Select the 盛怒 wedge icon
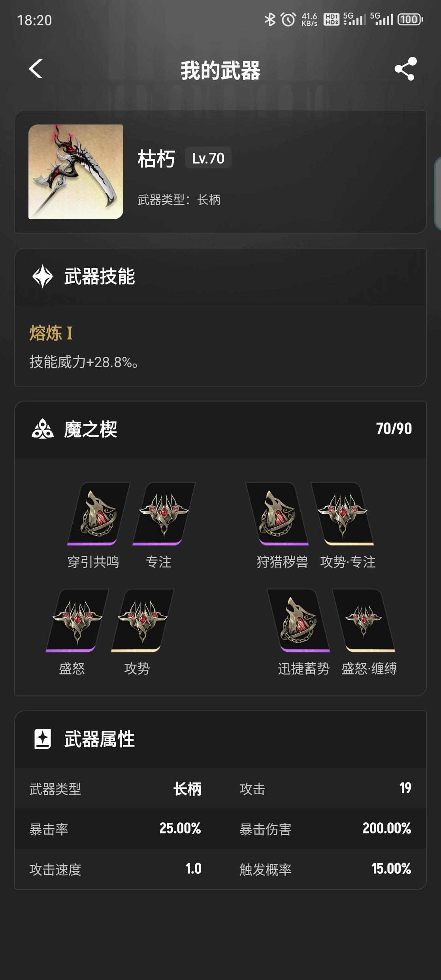This screenshot has width=441, height=980. tap(77, 620)
